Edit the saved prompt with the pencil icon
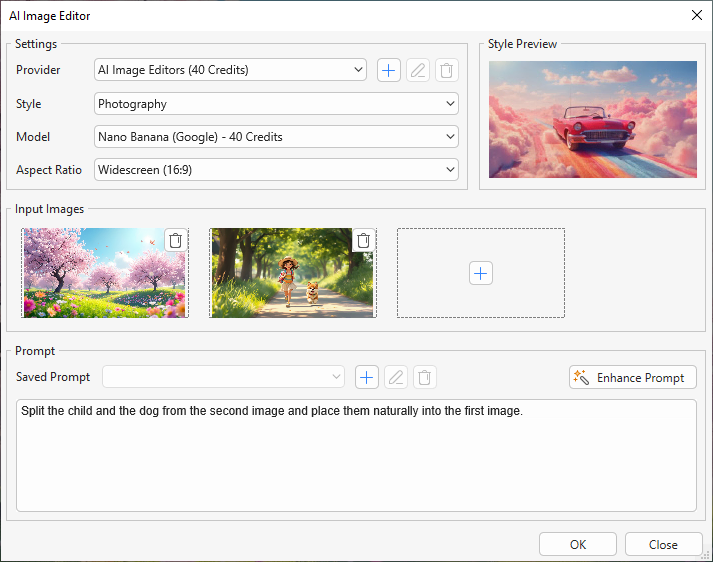 click(x=396, y=377)
